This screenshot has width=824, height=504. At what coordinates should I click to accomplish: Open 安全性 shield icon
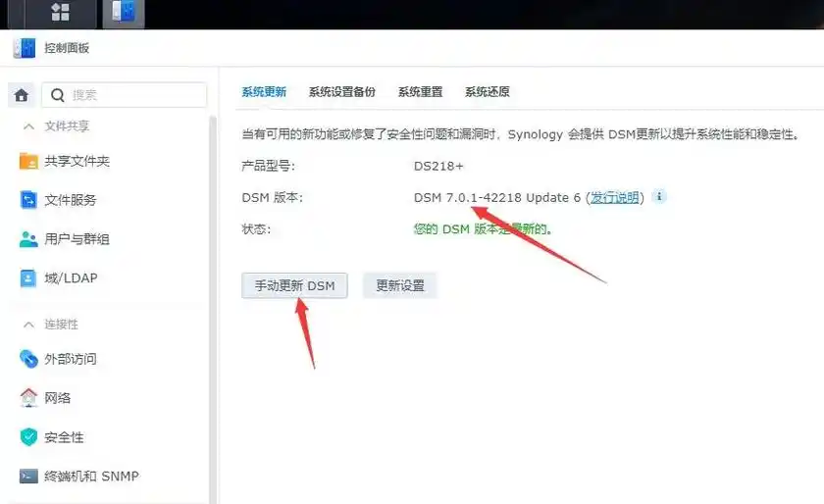coord(28,436)
